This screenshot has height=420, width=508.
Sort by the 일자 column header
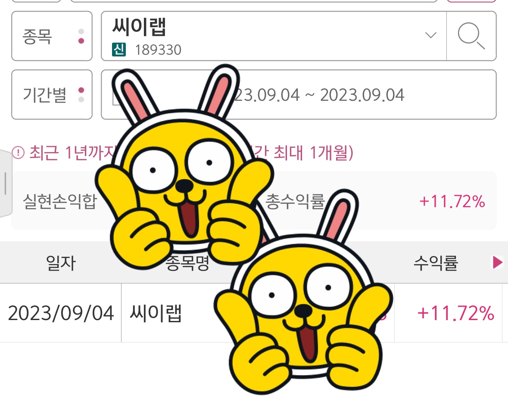coord(61,263)
